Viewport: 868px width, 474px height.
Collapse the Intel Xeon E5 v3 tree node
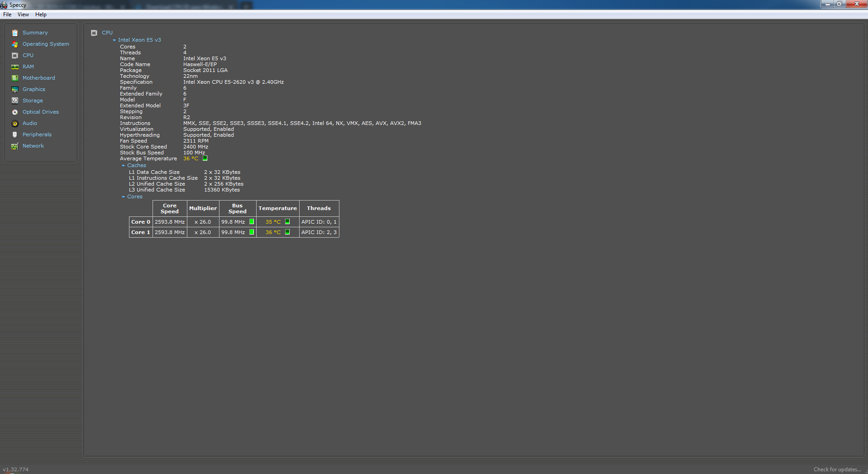[114, 40]
